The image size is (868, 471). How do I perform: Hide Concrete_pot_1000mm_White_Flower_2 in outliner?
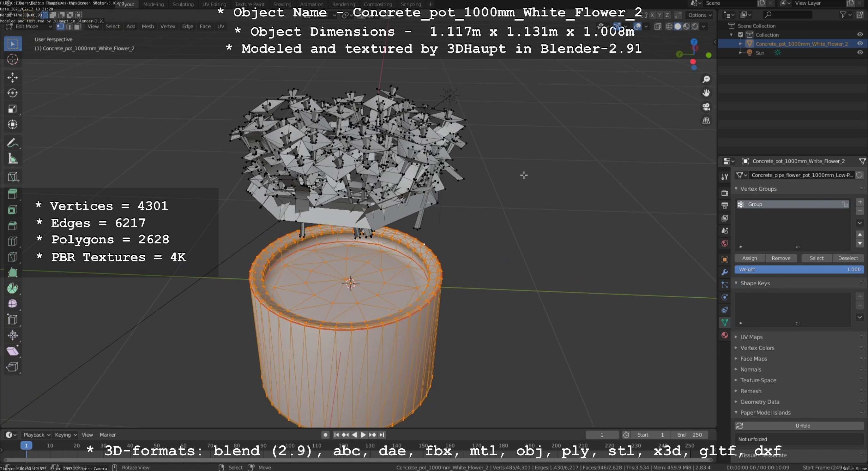click(860, 44)
